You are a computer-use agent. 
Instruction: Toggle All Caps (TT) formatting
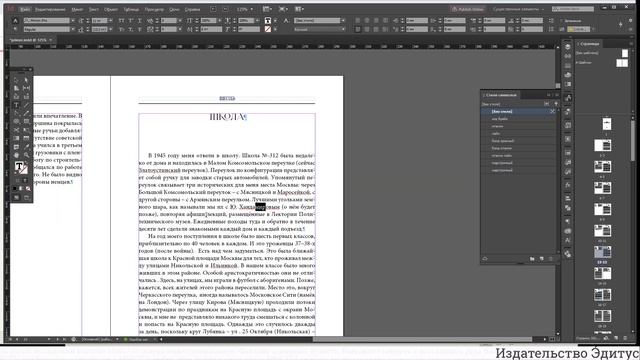pyautogui.click(x=122, y=21)
